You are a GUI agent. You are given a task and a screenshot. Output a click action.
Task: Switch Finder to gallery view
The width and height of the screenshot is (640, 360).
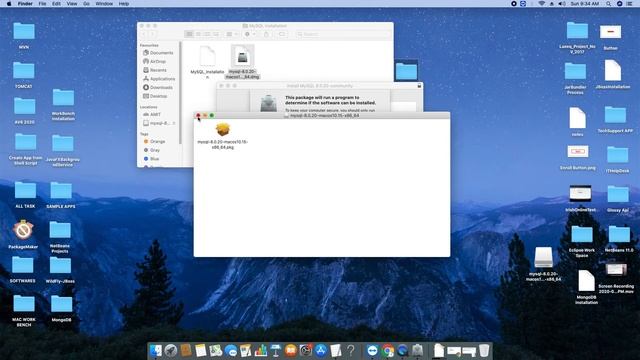point(216,34)
